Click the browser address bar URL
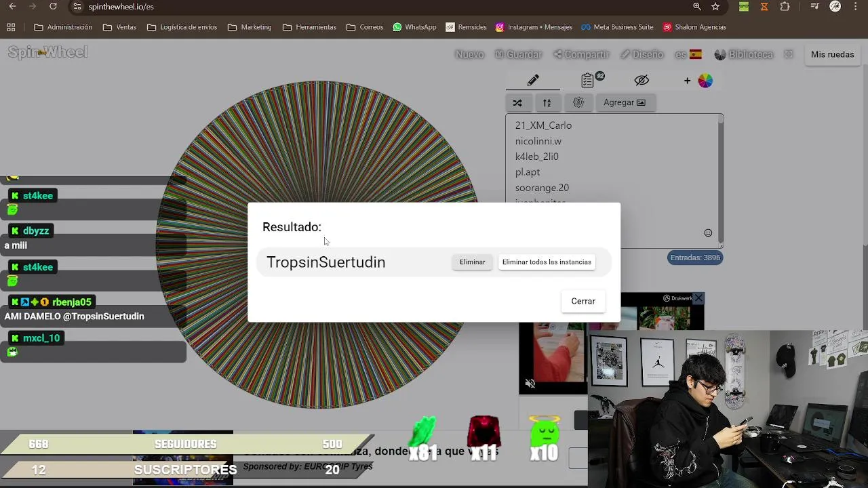 [x=121, y=7]
